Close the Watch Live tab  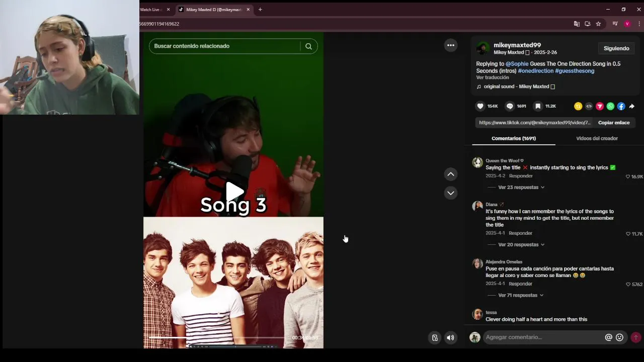tap(168, 10)
